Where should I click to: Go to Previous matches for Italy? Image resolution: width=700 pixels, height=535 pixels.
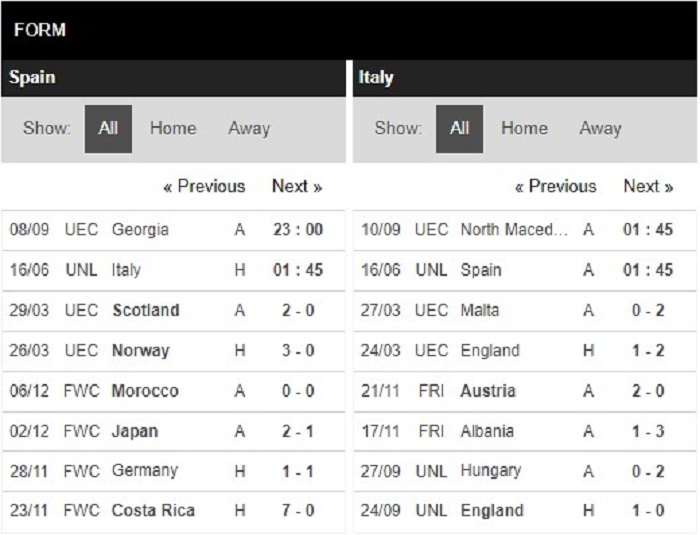click(x=555, y=186)
